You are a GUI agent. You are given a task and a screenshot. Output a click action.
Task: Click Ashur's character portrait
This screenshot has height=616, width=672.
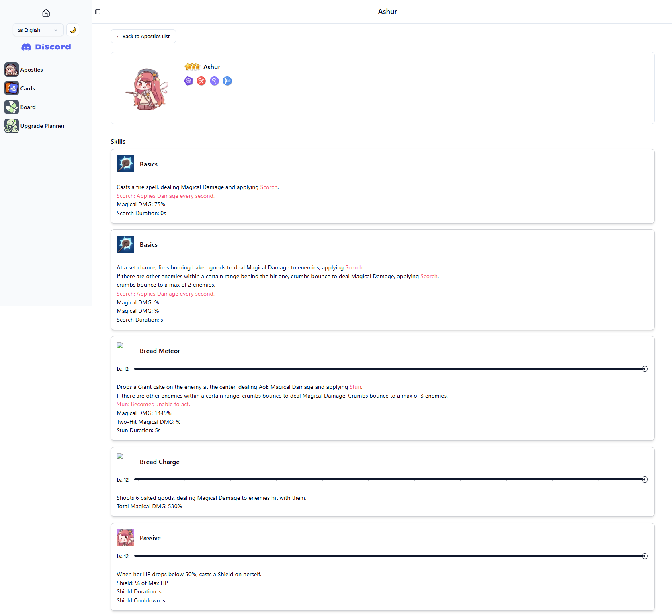[x=147, y=89]
